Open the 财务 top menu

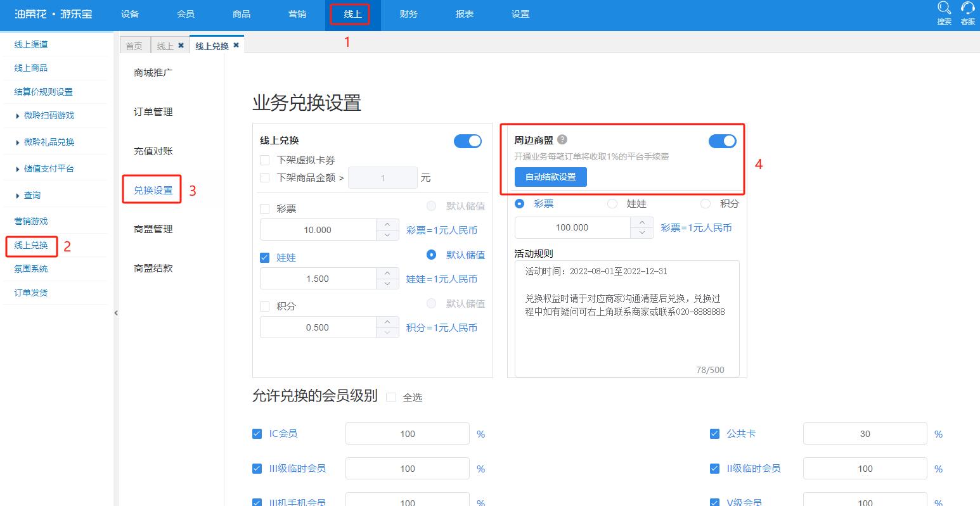[409, 14]
